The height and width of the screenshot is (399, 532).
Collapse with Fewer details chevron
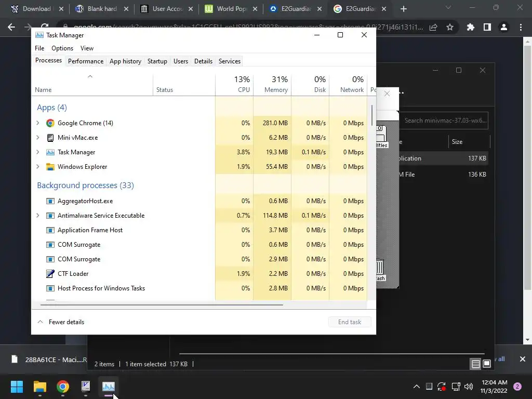click(41, 322)
